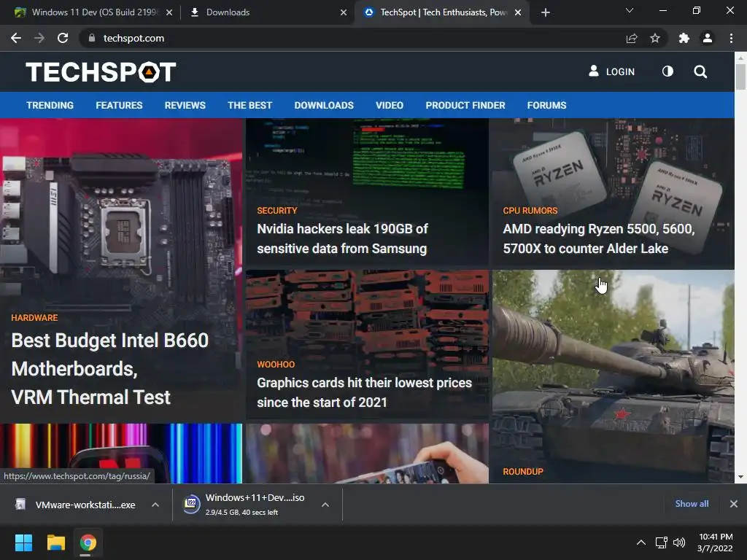This screenshot has height=560, width=747.
Task: Open Graphics cards lowest prices article
Action: (x=365, y=392)
